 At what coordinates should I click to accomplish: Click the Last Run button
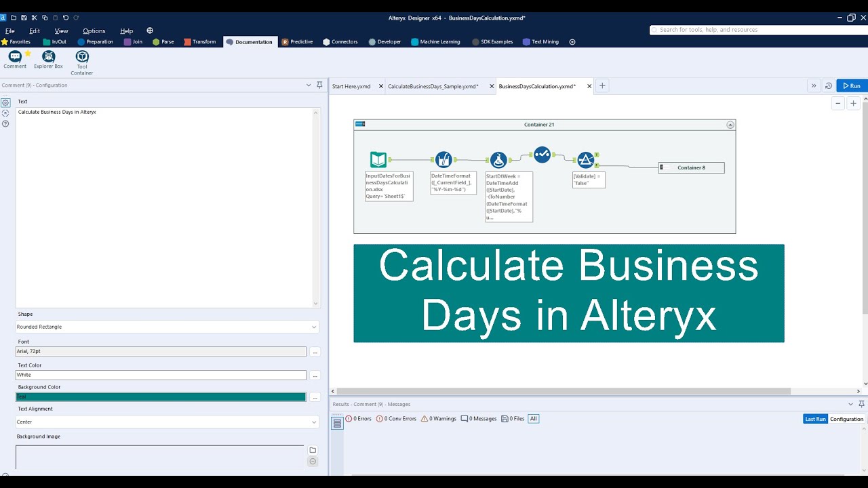815,419
